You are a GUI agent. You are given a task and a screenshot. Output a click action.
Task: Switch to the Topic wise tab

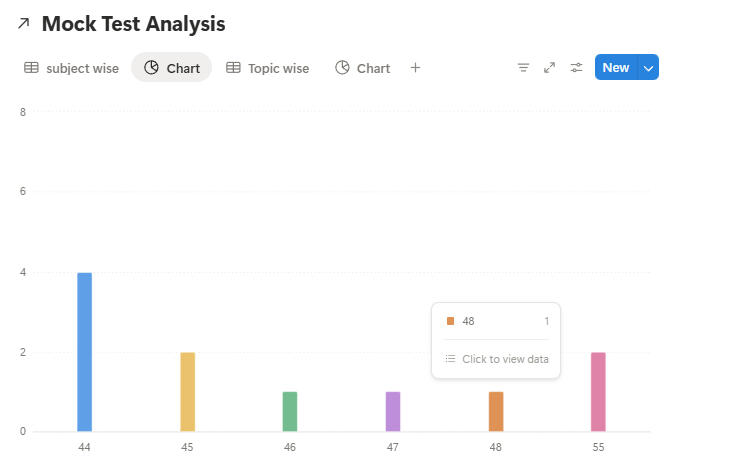[x=278, y=68]
